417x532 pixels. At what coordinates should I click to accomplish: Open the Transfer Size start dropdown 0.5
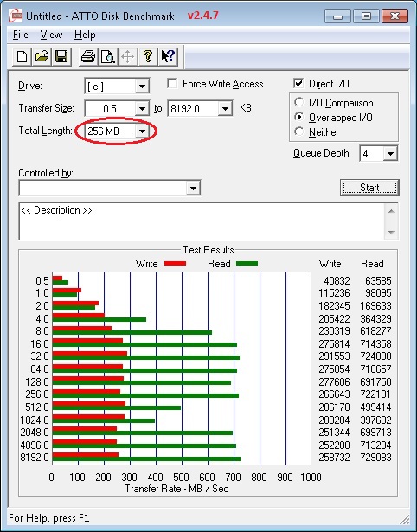pyautogui.click(x=142, y=109)
